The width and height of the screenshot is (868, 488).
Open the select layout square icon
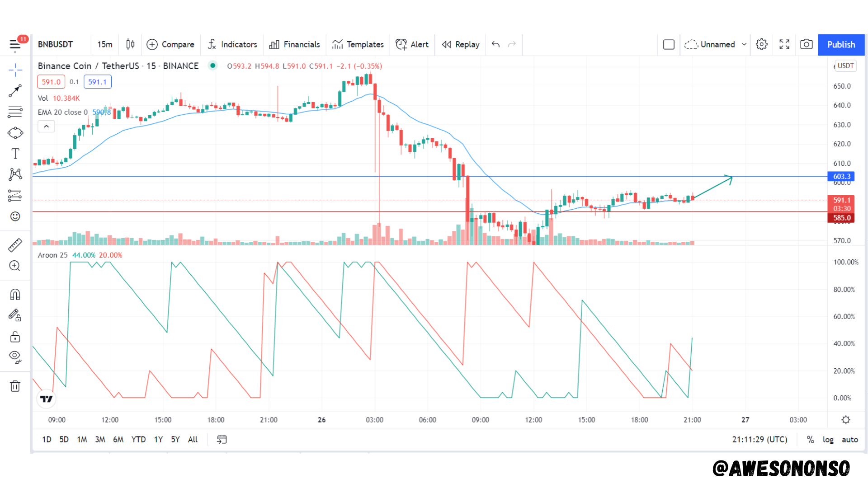(x=669, y=44)
